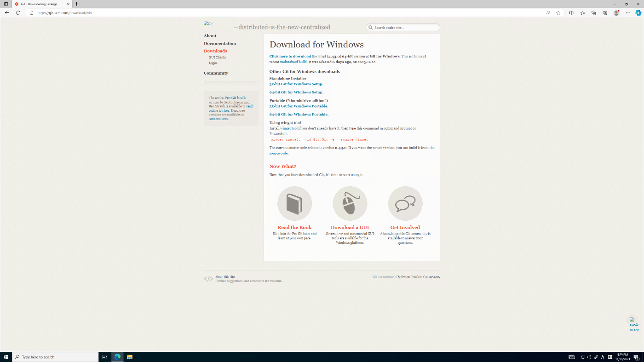Click the Git logo image
Viewport: 644px width, 362px height.
(208, 24)
